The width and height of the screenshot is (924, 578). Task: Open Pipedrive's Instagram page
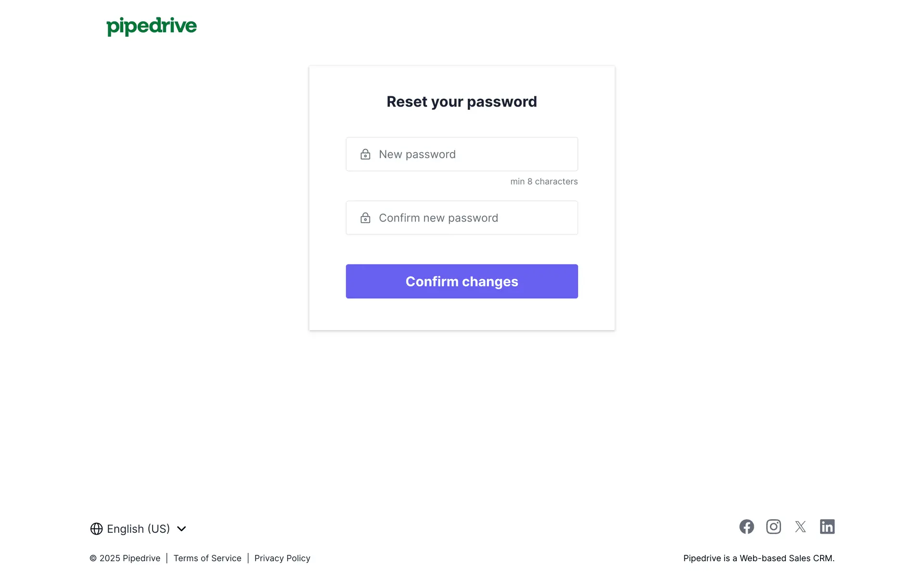(773, 526)
